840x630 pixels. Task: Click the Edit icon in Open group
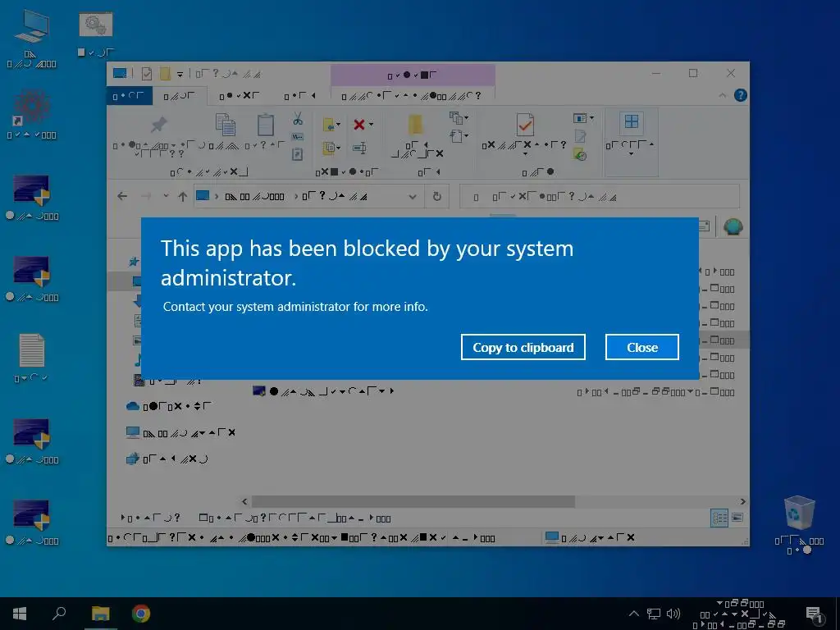tap(580, 137)
